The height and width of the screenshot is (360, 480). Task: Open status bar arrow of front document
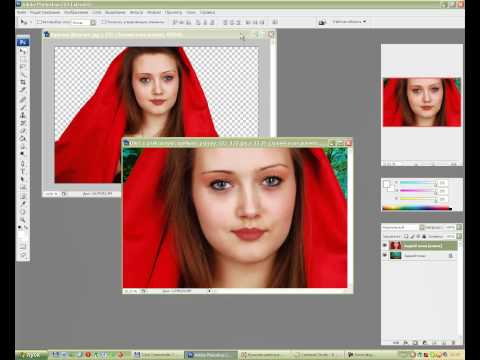click(x=209, y=291)
